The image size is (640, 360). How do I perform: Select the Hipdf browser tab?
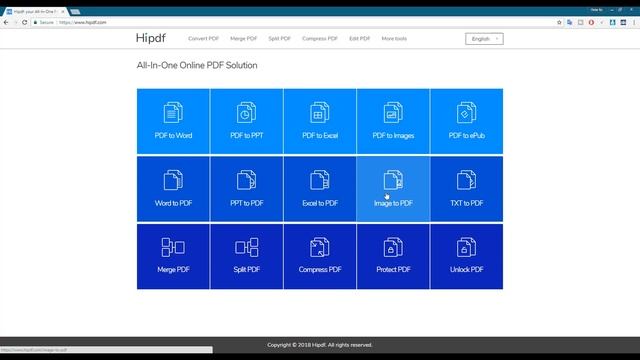pos(35,12)
